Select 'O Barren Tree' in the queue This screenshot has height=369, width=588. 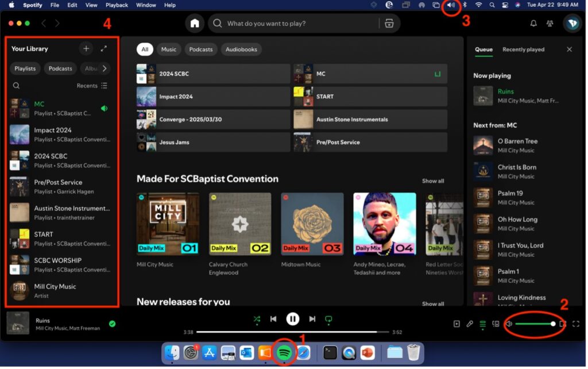(x=524, y=145)
